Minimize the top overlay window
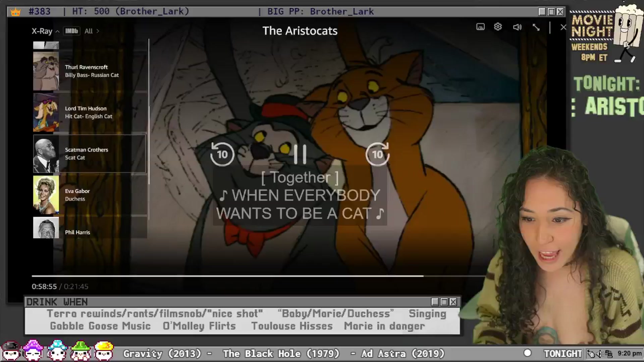Screen dimensions: 644x362 click(542, 12)
